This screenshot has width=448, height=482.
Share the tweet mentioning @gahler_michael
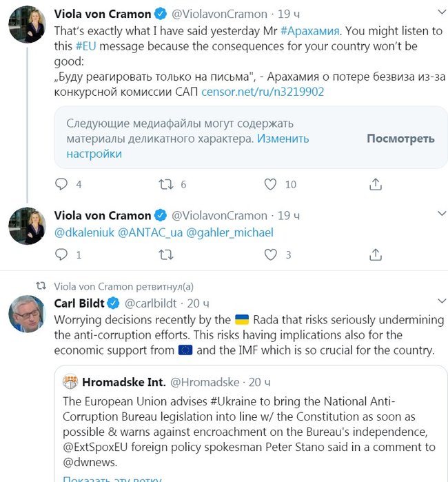pyautogui.click(x=376, y=254)
